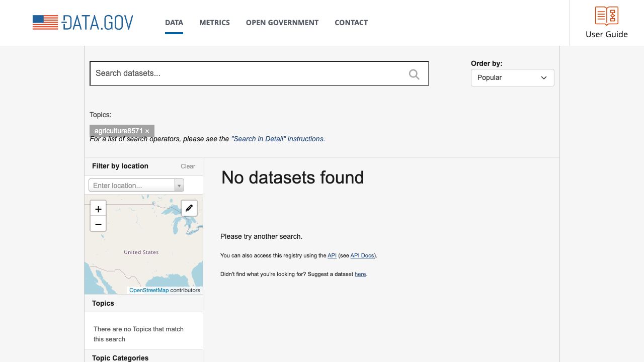The height and width of the screenshot is (362, 644).
Task: Click the suggest a dataset here link
Action: [x=360, y=274]
